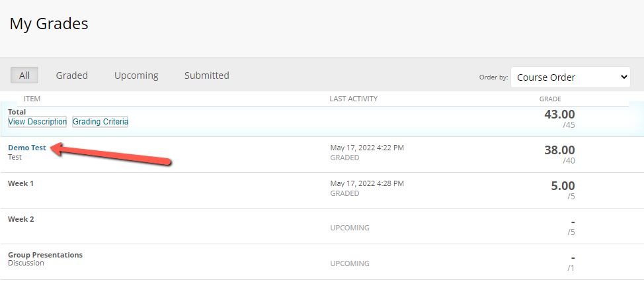Click the My Grades page heading

tap(49, 23)
